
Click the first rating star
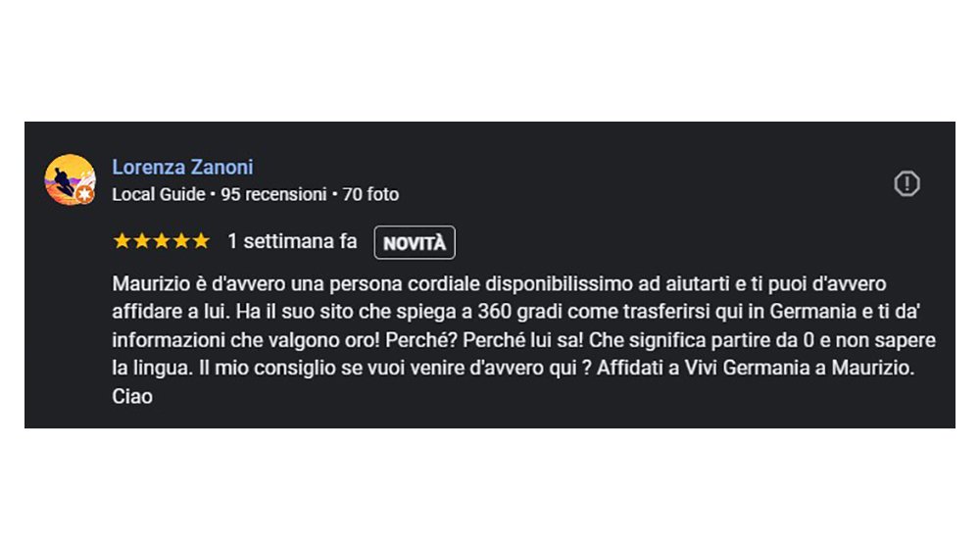point(122,241)
